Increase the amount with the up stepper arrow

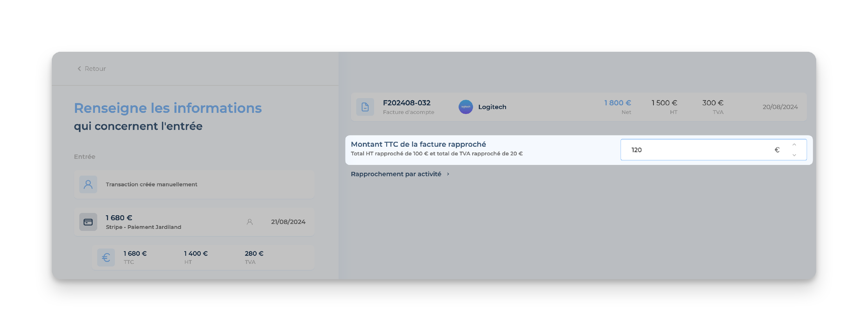pos(794,145)
